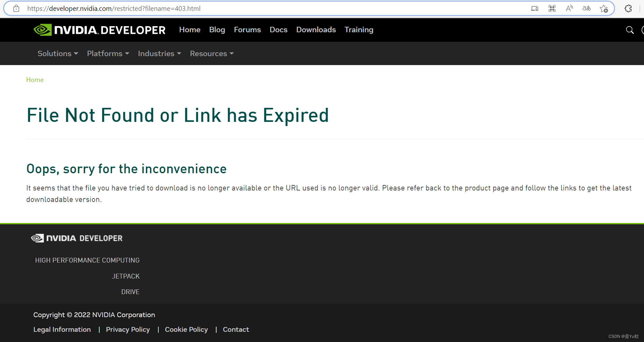Expand the Solutions dropdown

click(x=58, y=54)
